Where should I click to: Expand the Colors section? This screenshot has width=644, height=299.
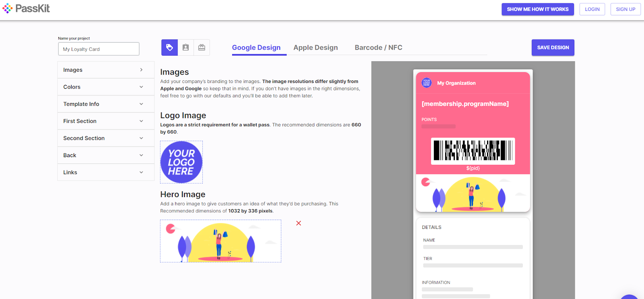106,87
